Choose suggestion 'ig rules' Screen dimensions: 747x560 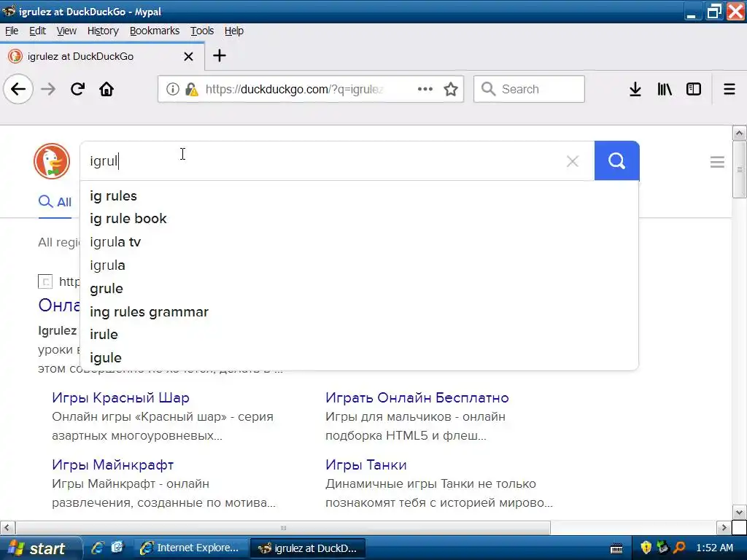coord(360,195)
